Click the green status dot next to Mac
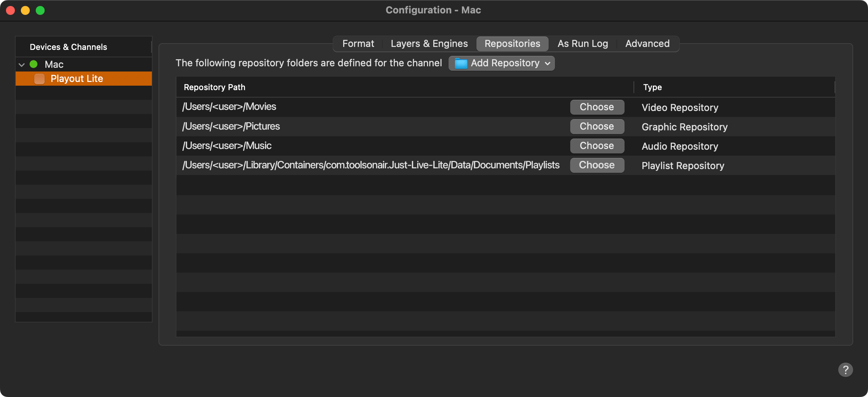The height and width of the screenshot is (397, 868). pos(33,64)
